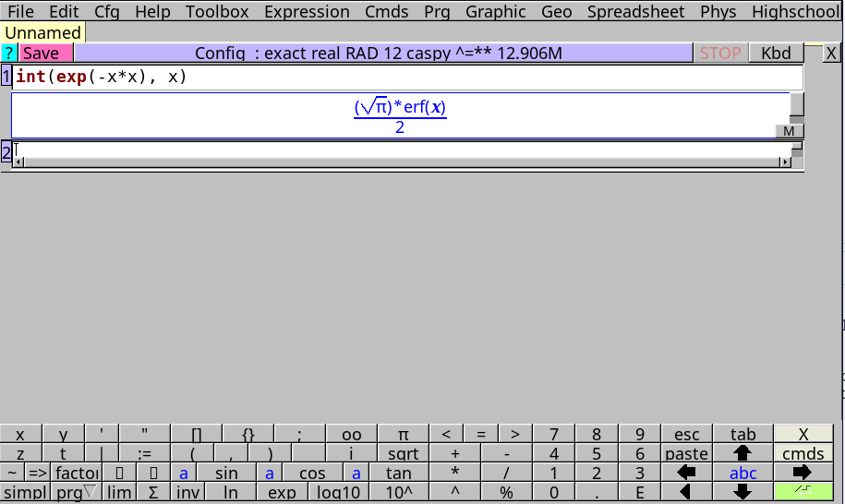Open the prg dropdown key
Image resolution: width=845 pixels, height=504 pixels.
coord(76,492)
